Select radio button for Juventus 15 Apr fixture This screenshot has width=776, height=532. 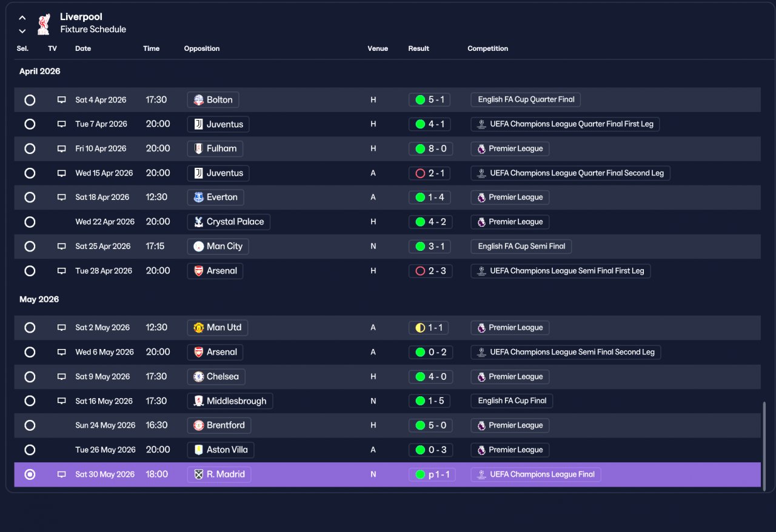30,173
